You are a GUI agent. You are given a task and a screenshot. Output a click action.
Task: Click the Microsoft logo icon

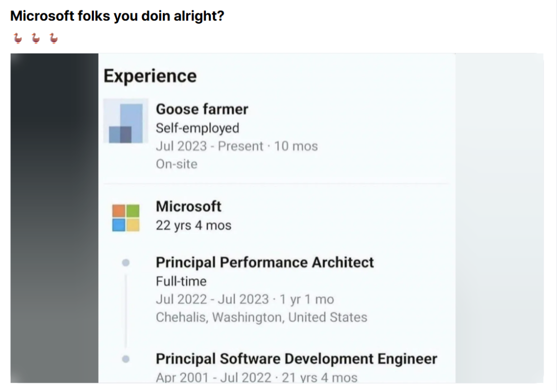[126, 218]
